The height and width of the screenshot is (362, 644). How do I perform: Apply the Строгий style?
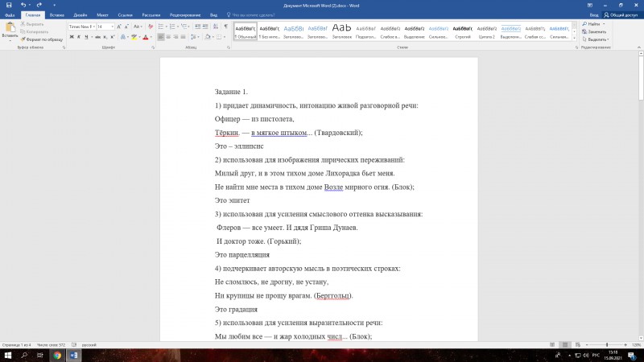(x=462, y=31)
